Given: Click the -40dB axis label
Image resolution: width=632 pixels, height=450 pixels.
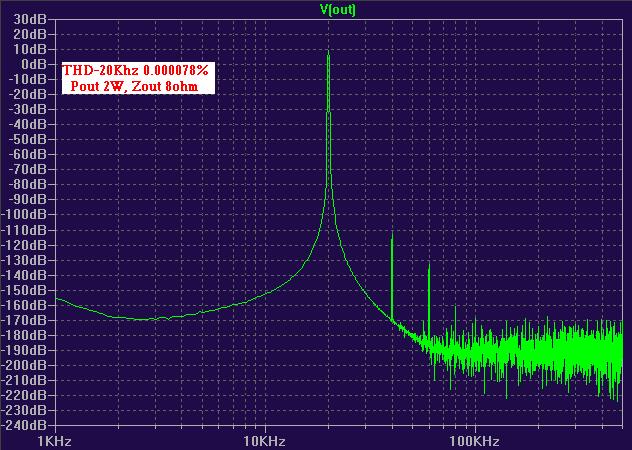Looking at the screenshot, I should pos(27,124).
